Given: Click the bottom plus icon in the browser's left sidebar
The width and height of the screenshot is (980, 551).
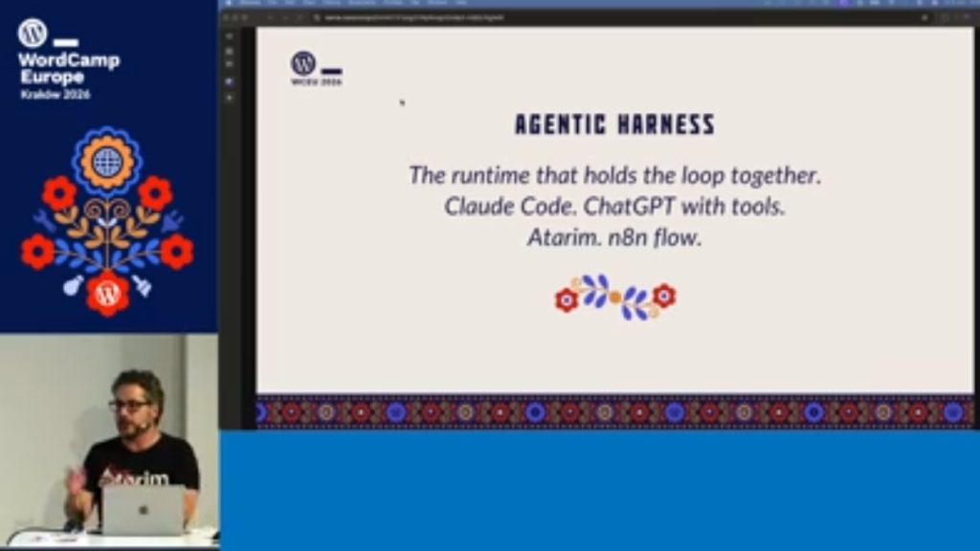Looking at the screenshot, I should pos(230,99).
